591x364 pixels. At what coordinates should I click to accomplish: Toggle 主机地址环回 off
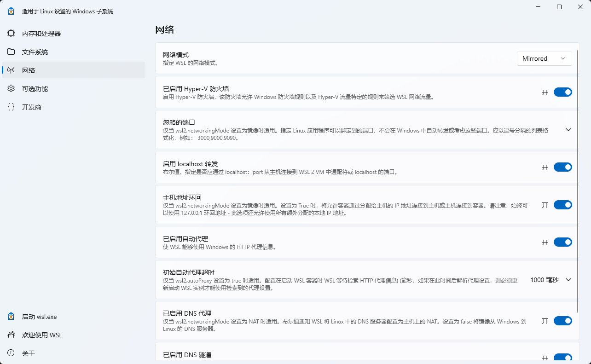562,205
